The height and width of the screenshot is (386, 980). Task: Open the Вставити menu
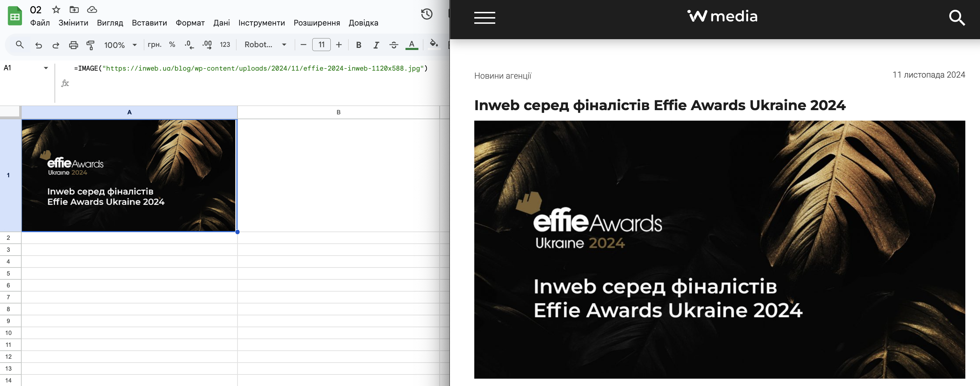coord(149,23)
